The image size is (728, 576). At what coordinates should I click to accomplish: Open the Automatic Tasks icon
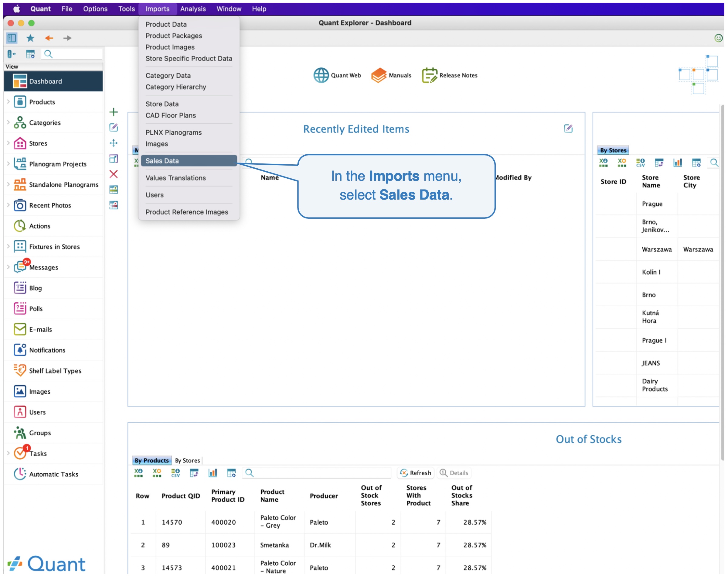click(x=20, y=474)
